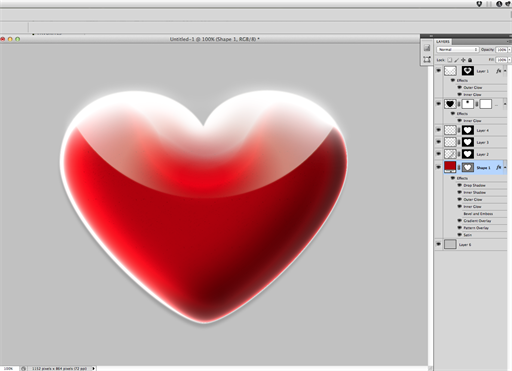Select the Layer 4 row

[471, 130]
